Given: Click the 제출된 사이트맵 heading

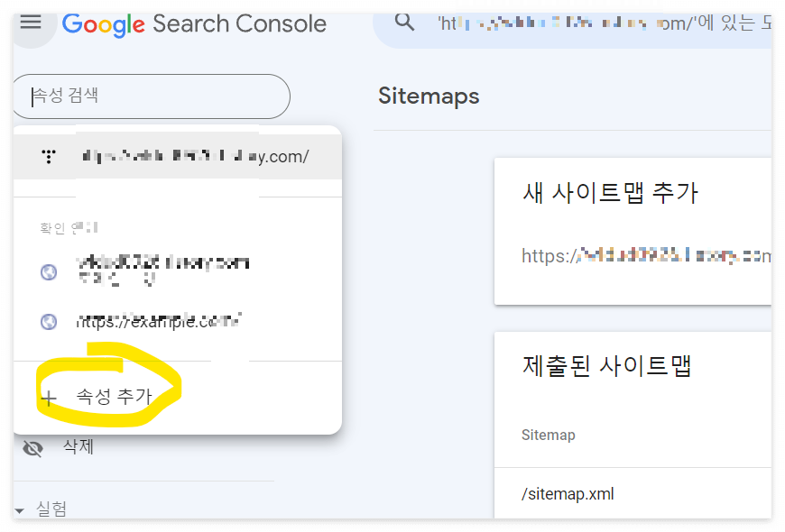Looking at the screenshot, I should (606, 365).
